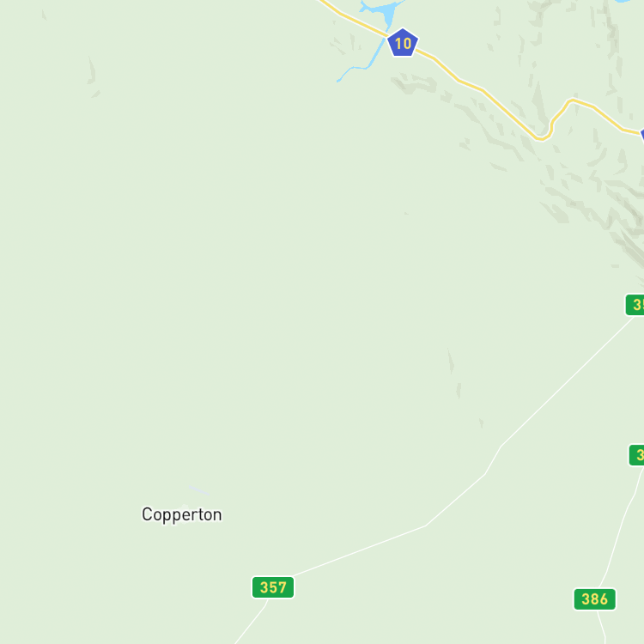The height and width of the screenshot is (644, 644).
Task: Select the green 357 road shield
Action: [x=273, y=587]
